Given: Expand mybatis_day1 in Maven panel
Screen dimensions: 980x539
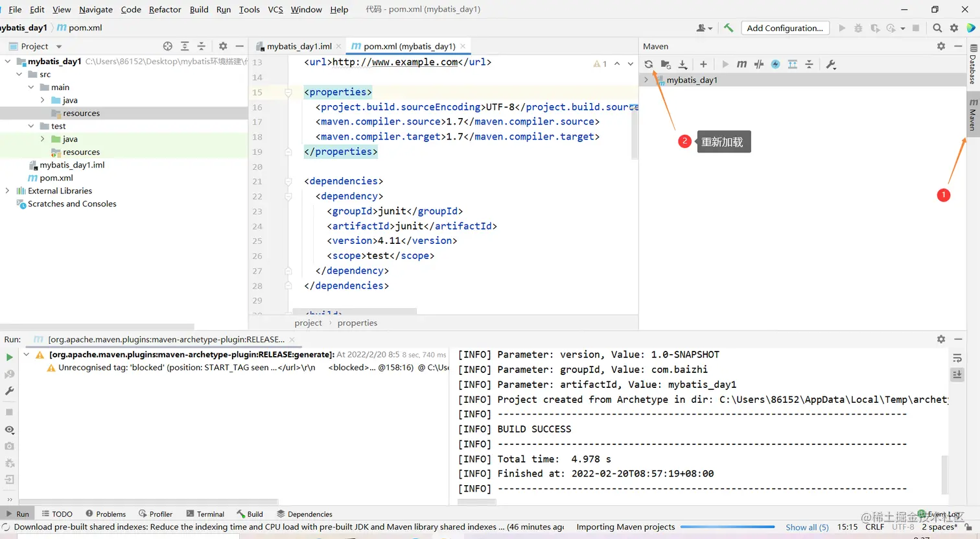Looking at the screenshot, I should pos(646,80).
